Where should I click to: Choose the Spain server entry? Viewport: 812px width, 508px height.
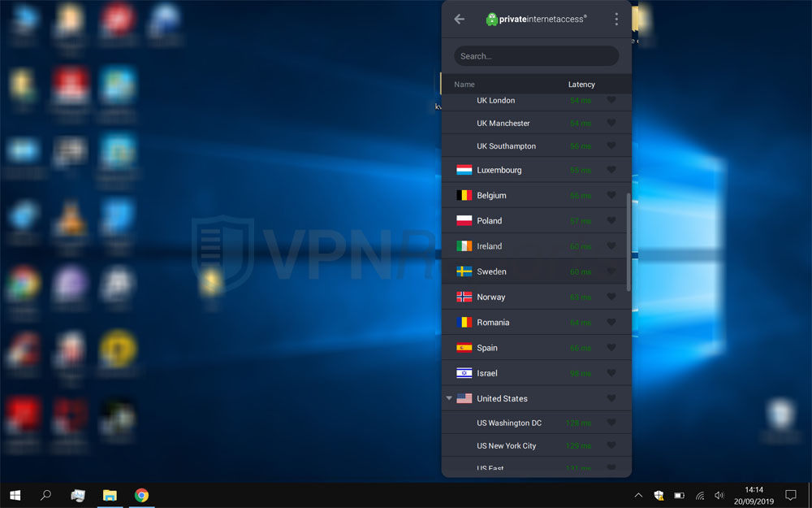pyautogui.click(x=487, y=348)
